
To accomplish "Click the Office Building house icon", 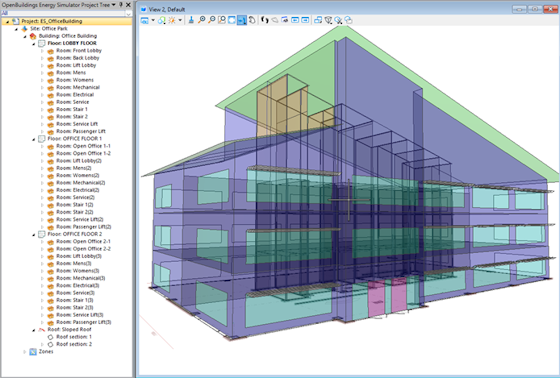I will [33, 36].
